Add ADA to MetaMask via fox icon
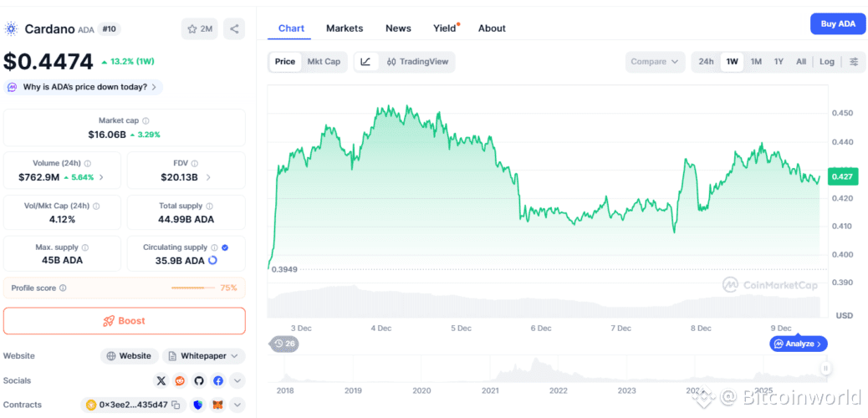Image resolution: width=868 pixels, height=418 pixels. click(217, 405)
